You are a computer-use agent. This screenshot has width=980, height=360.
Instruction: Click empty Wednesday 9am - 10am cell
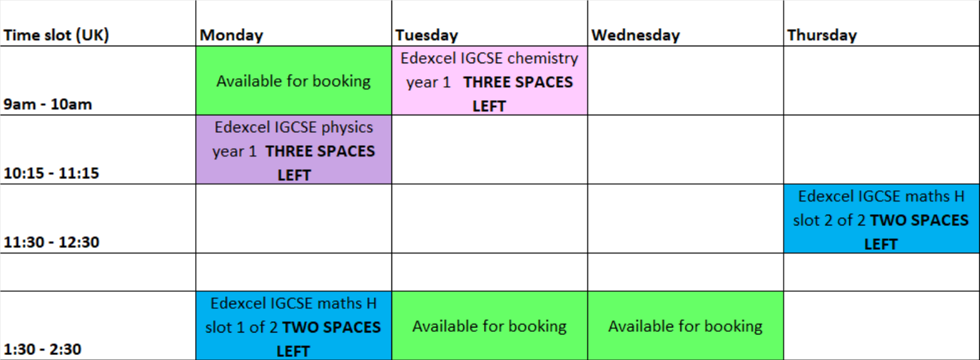point(685,81)
